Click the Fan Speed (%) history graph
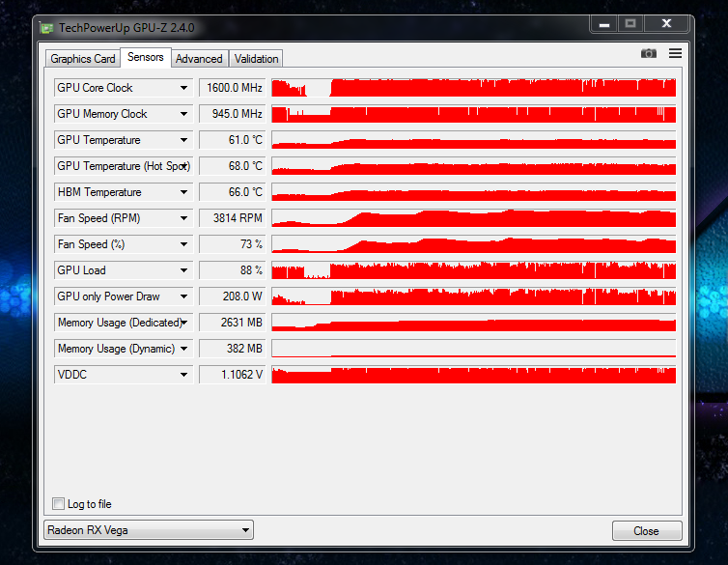Image resolution: width=728 pixels, height=565 pixels. coord(473,244)
